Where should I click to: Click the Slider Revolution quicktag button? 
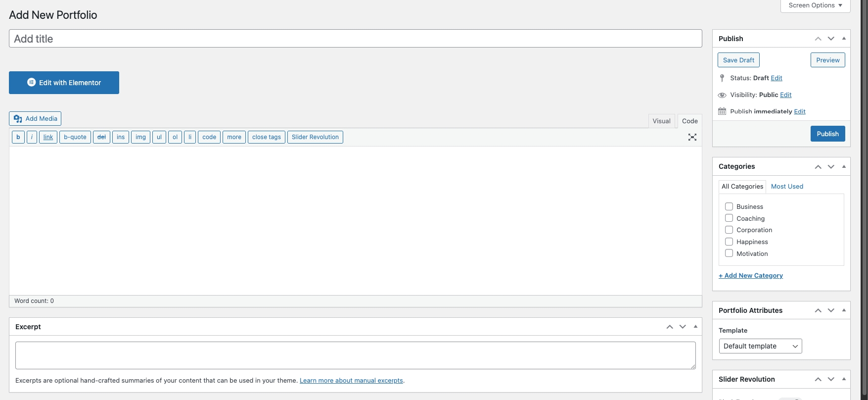pos(315,137)
